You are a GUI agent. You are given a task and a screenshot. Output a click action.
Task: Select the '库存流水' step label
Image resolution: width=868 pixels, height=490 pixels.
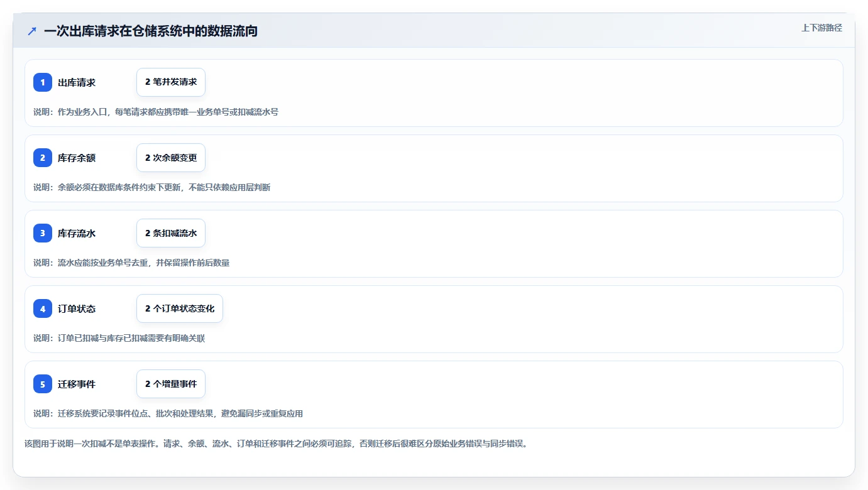click(x=77, y=233)
